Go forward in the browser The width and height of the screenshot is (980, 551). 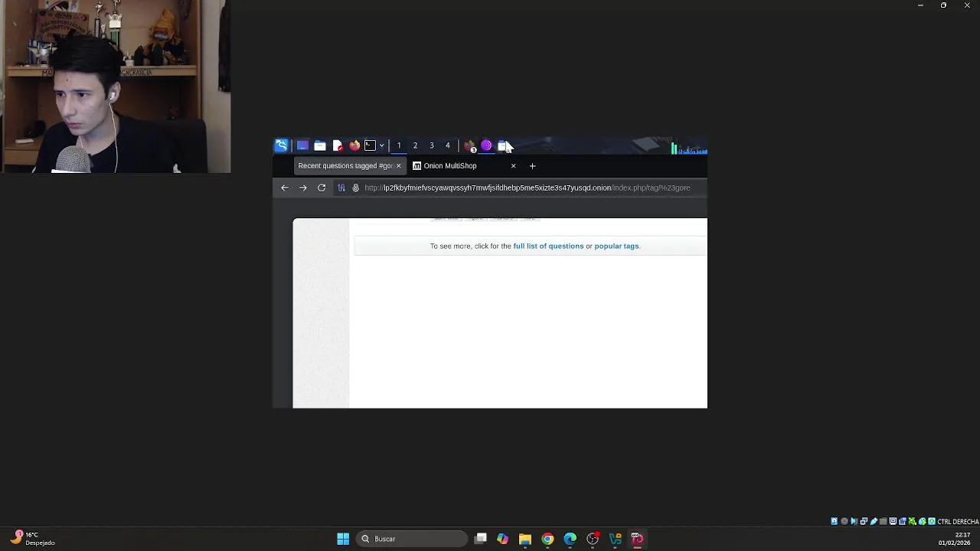(x=303, y=187)
